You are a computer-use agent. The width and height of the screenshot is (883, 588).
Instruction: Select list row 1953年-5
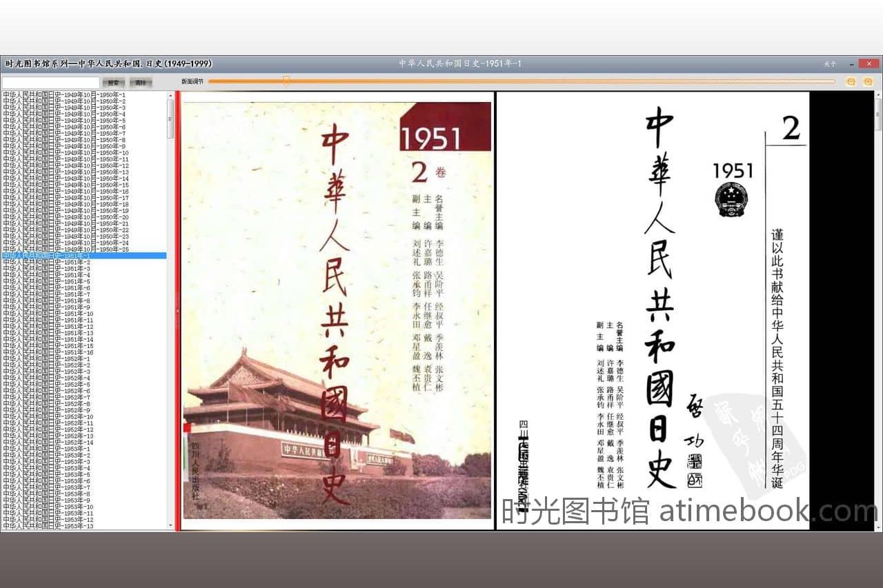pos(83,474)
